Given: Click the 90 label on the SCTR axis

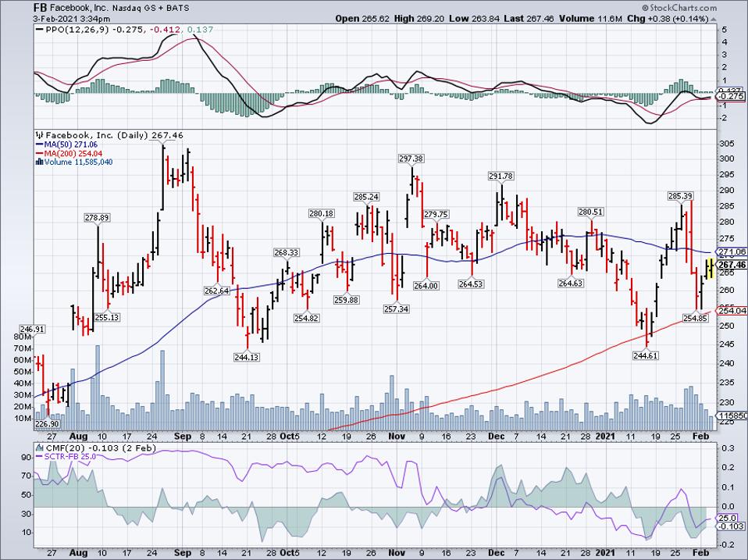Looking at the screenshot, I should [27, 458].
